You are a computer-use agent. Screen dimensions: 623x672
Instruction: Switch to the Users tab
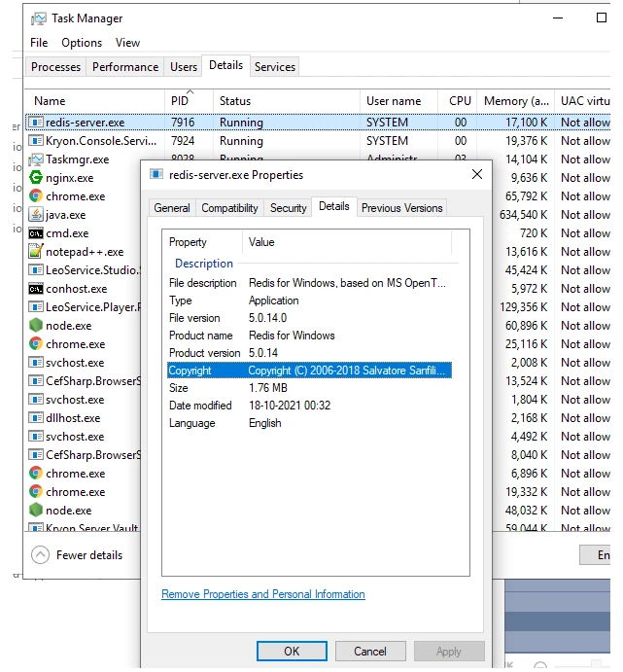point(184,67)
